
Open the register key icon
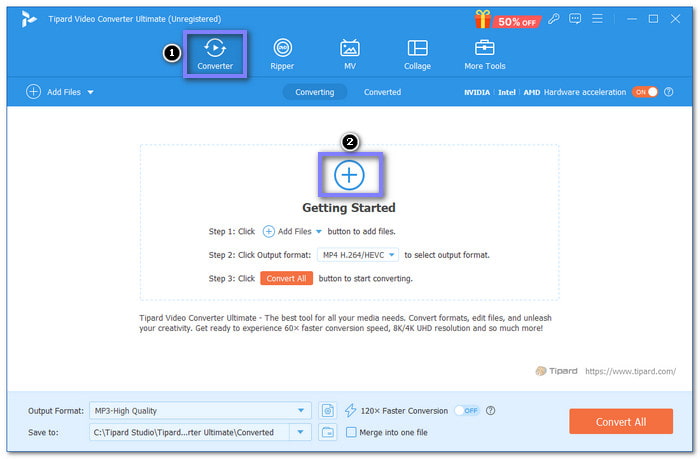coord(554,19)
